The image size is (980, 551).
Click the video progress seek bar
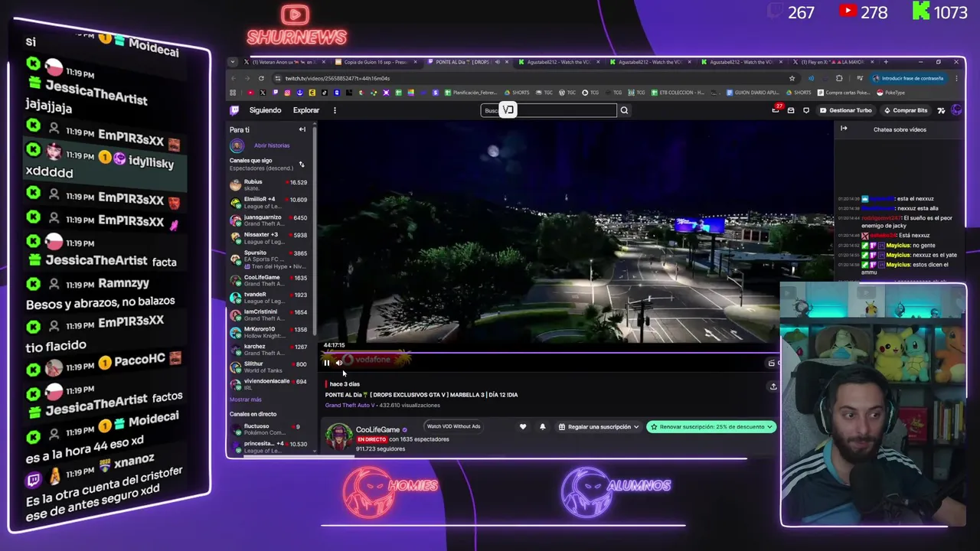point(550,353)
